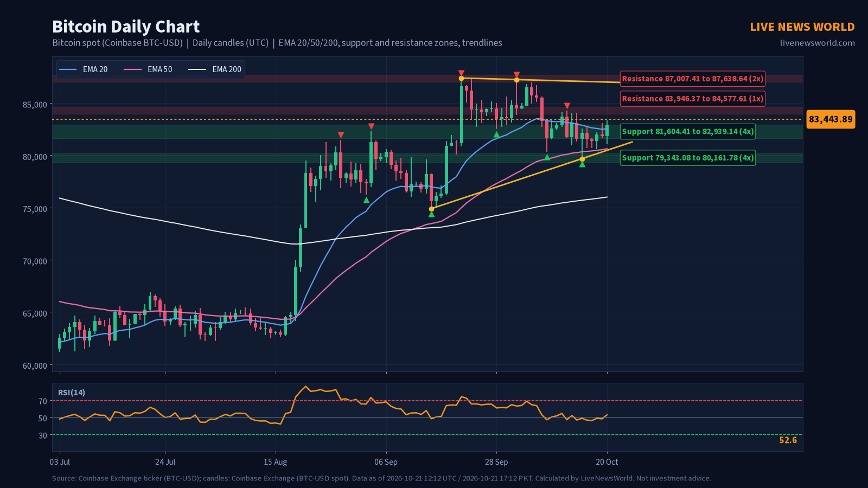Click the blue EMA 20 legend line swatch
Image resolution: width=868 pixels, height=488 pixels.
(68, 69)
